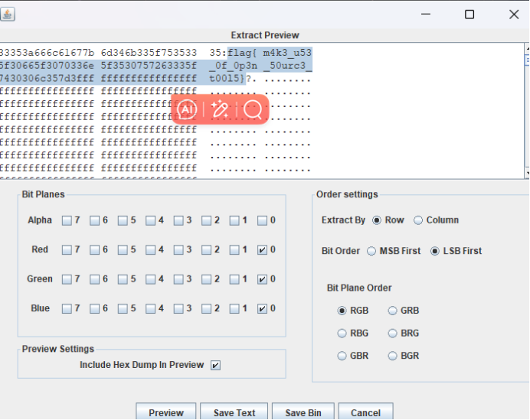Screen dimensions: 530x420
Task: Enable Alpha bit plane 2
Action: click(x=206, y=221)
